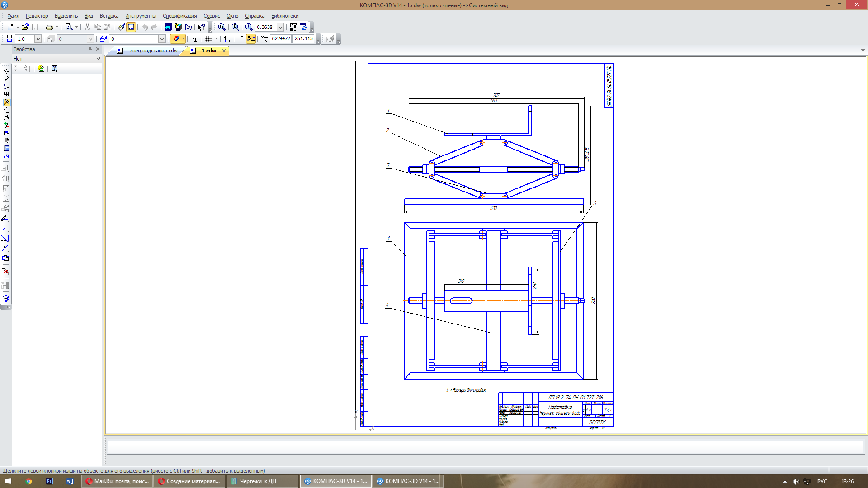The width and height of the screenshot is (868, 488).
Task: Open the library manager
Action: 168,27
